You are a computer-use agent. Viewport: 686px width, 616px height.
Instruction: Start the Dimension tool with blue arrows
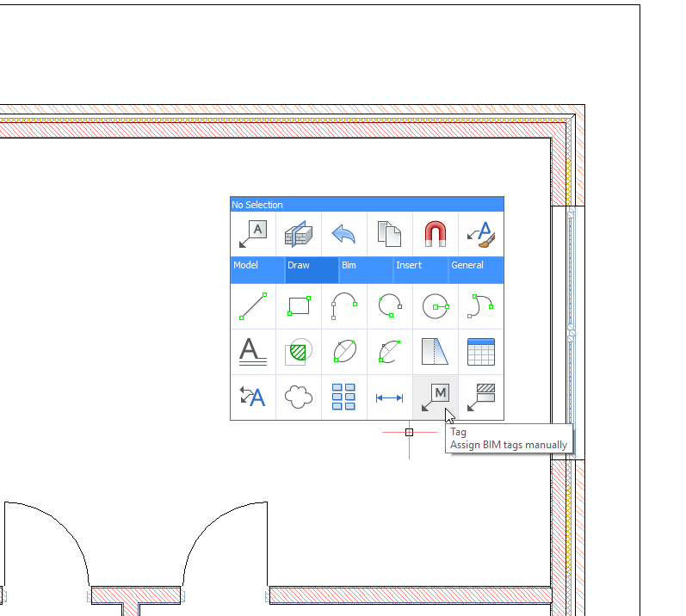click(x=390, y=397)
